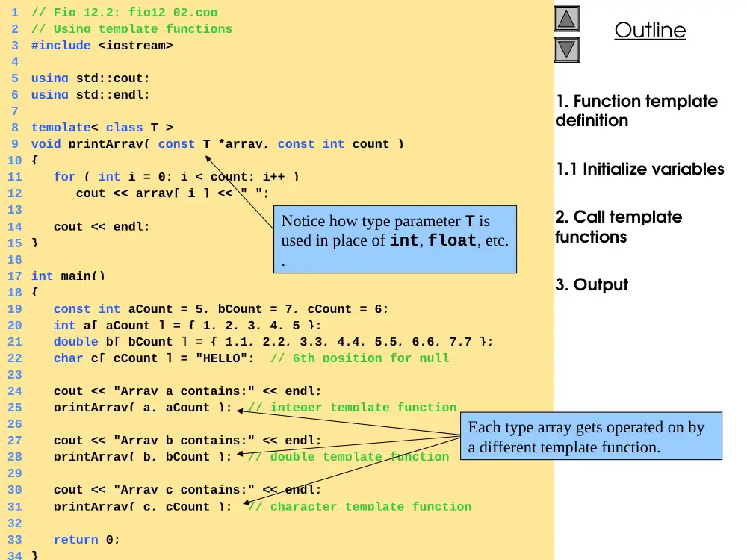This screenshot has height=560, width=747.
Task: Click the down arrow navigation button
Action: coord(566,49)
